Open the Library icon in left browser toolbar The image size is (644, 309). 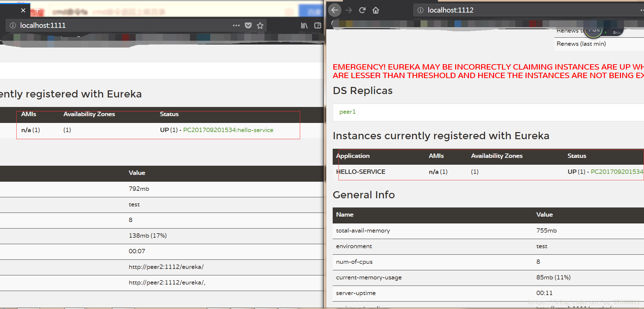(304, 25)
